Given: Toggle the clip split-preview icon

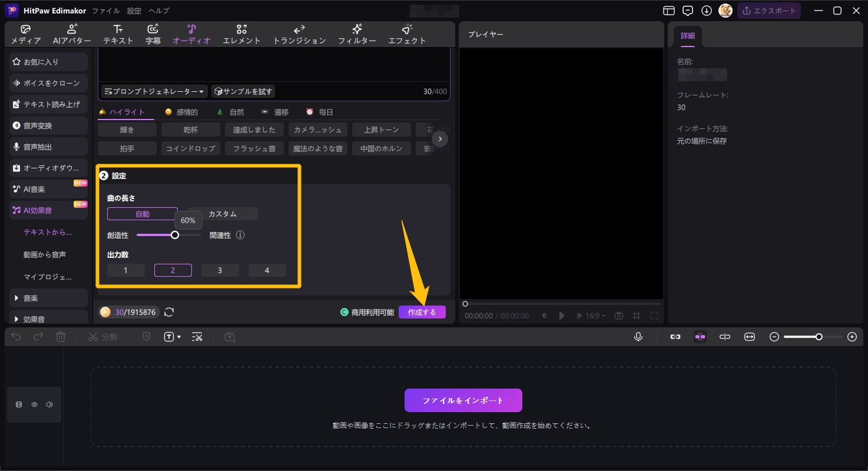Looking at the screenshot, I should point(725,337).
